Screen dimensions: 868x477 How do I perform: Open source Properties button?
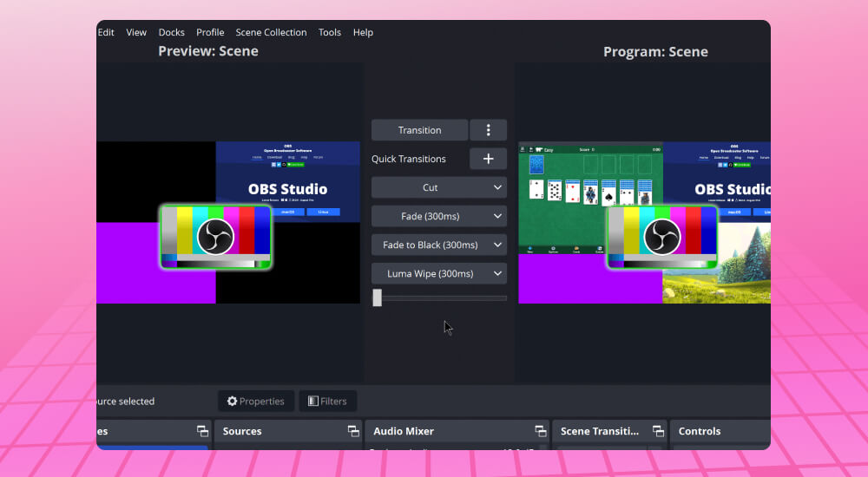pyautogui.click(x=256, y=402)
